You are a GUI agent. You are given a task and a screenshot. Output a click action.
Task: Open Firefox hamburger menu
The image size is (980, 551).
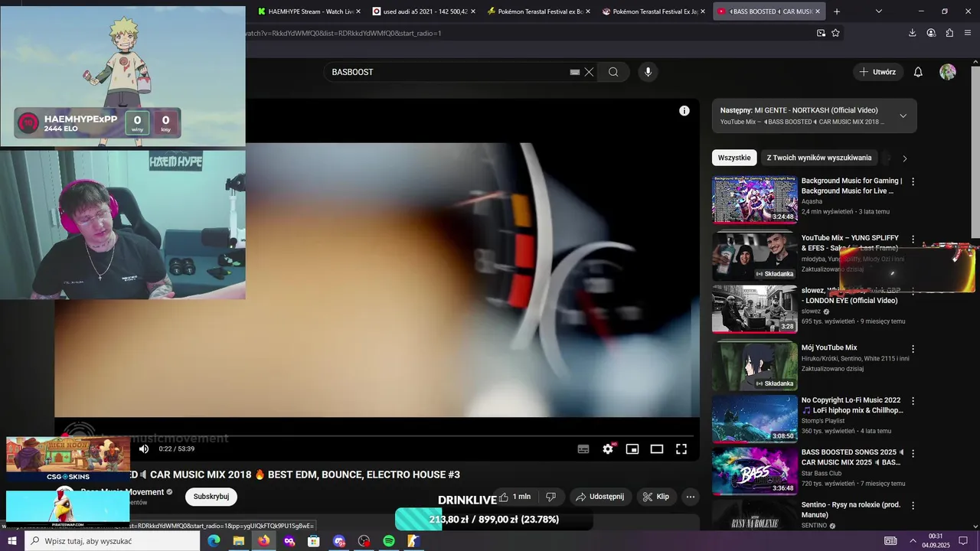coord(969,33)
